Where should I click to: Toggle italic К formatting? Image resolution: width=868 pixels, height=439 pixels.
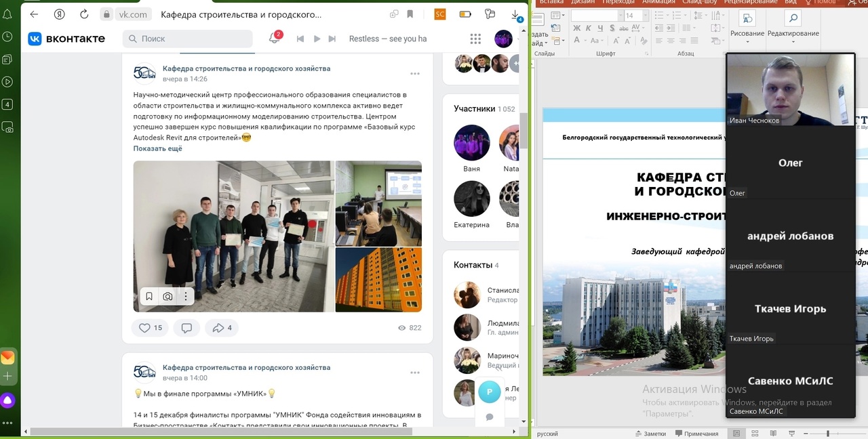pos(589,28)
